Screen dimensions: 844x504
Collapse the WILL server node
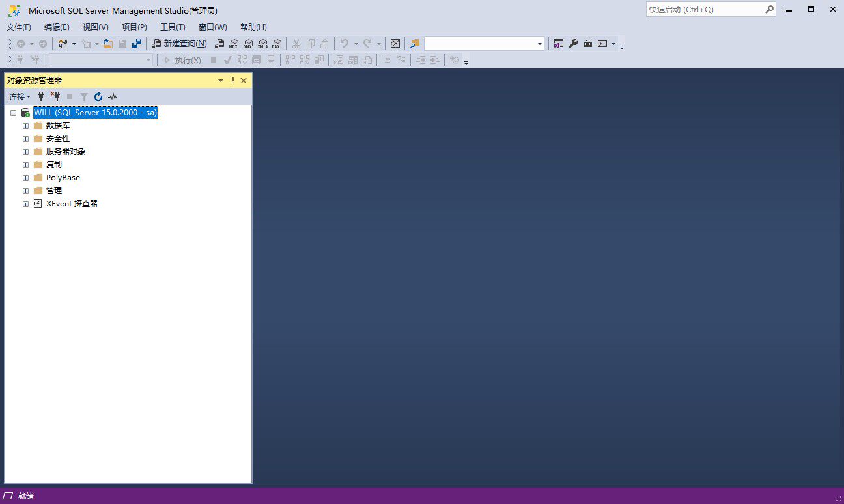click(x=13, y=113)
